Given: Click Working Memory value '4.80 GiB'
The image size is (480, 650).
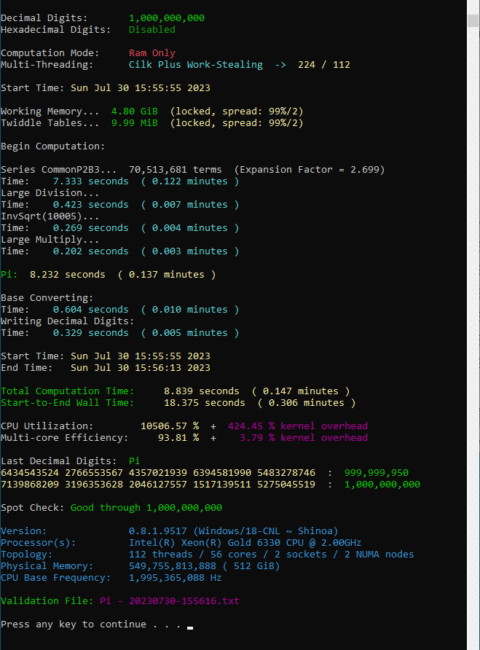Looking at the screenshot, I should pos(134,112).
